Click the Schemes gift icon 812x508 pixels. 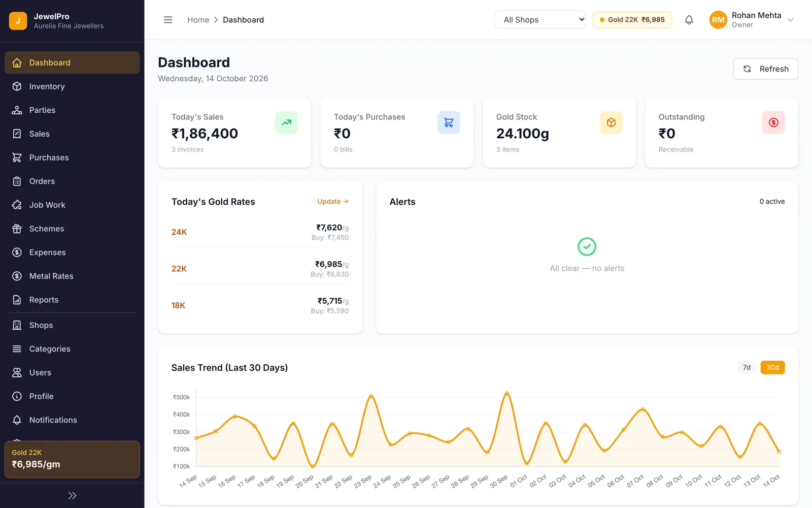[x=17, y=229]
